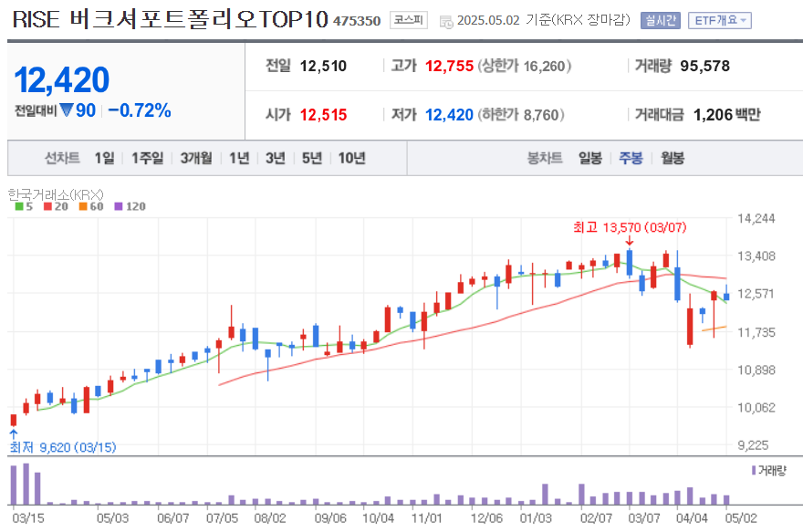The width and height of the screenshot is (803, 532).
Task: Click the 봉차트 label
Action: 545,158
